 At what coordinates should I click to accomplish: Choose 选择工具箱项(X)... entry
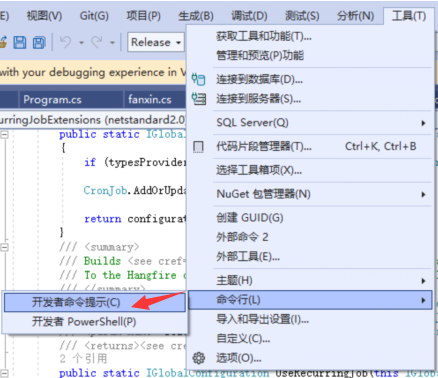(x=259, y=170)
